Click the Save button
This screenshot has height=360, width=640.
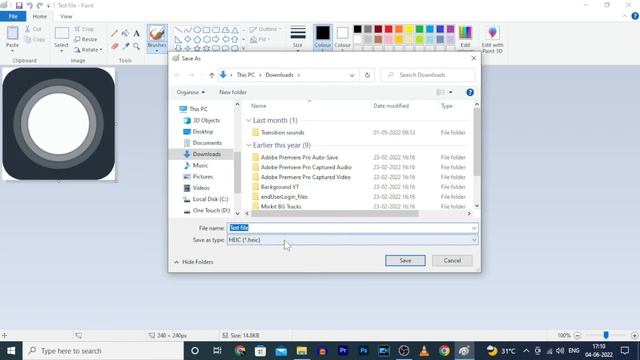[x=405, y=260]
